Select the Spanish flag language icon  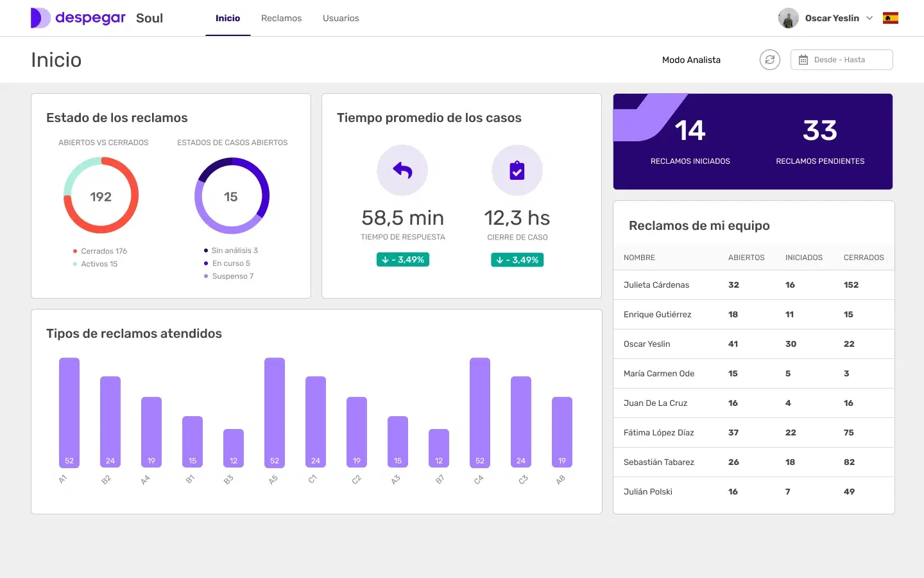pos(891,18)
